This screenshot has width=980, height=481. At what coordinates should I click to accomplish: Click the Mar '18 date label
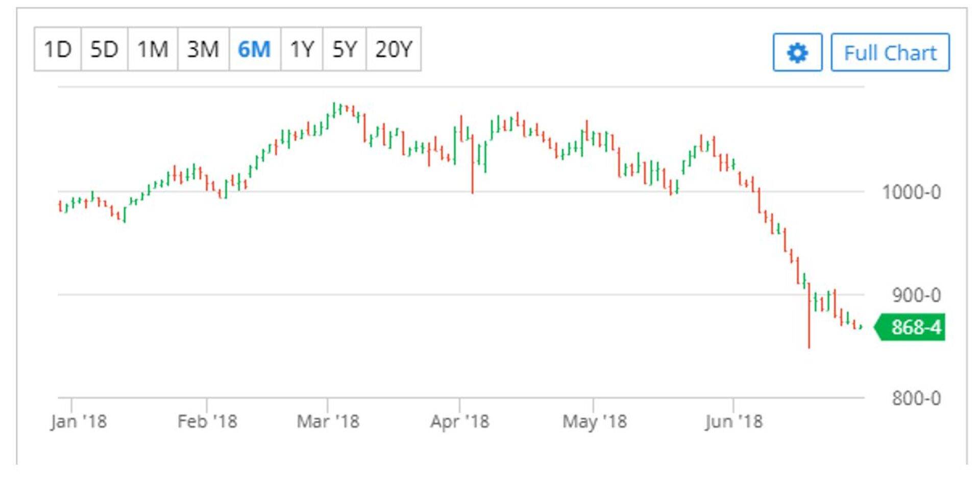[x=328, y=422]
